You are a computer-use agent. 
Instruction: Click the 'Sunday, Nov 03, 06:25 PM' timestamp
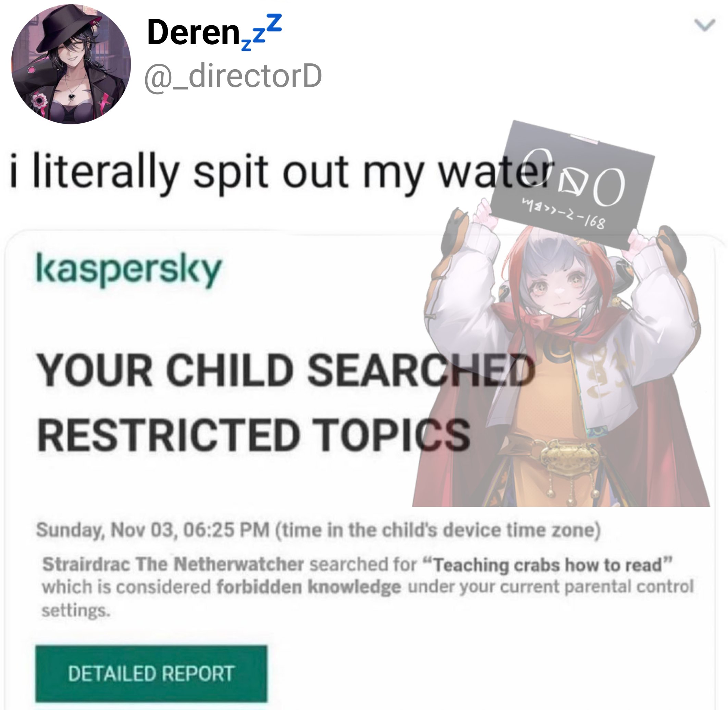(153, 529)
